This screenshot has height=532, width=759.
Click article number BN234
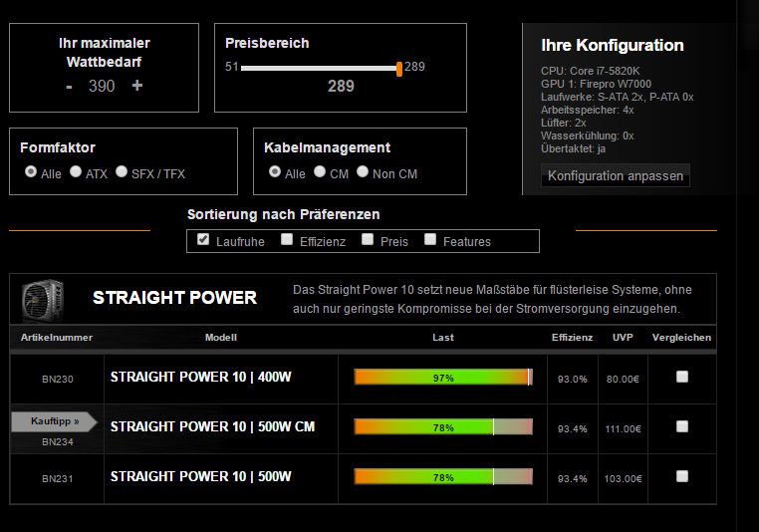(58, 442)
